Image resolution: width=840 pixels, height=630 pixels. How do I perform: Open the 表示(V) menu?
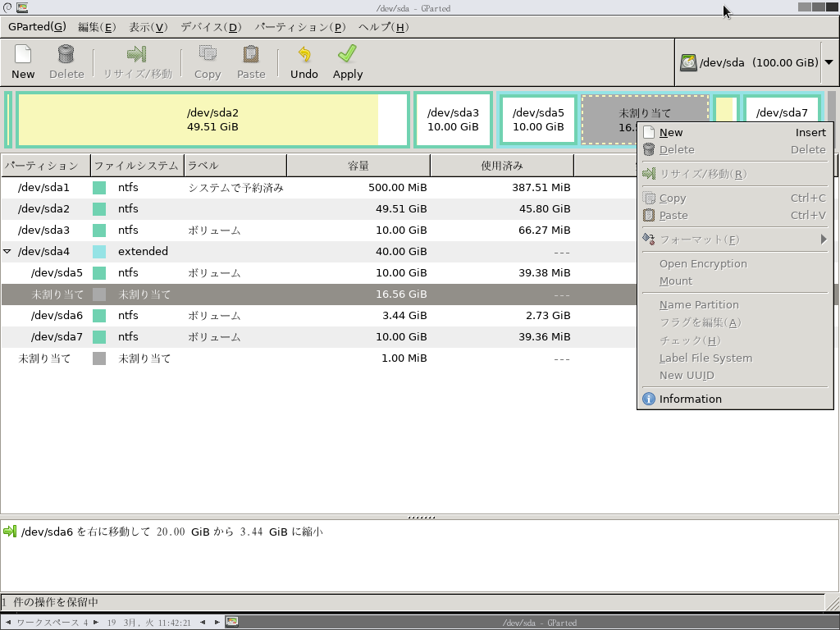point(148,27)
